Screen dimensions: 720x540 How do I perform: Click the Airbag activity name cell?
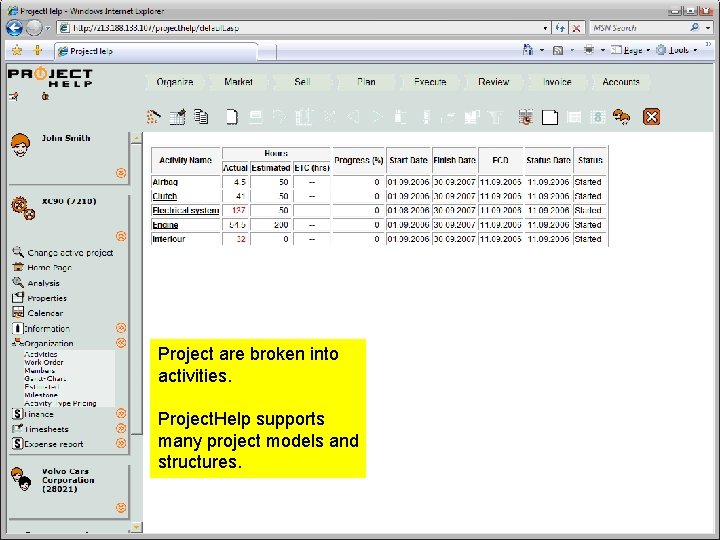point(186,182)
